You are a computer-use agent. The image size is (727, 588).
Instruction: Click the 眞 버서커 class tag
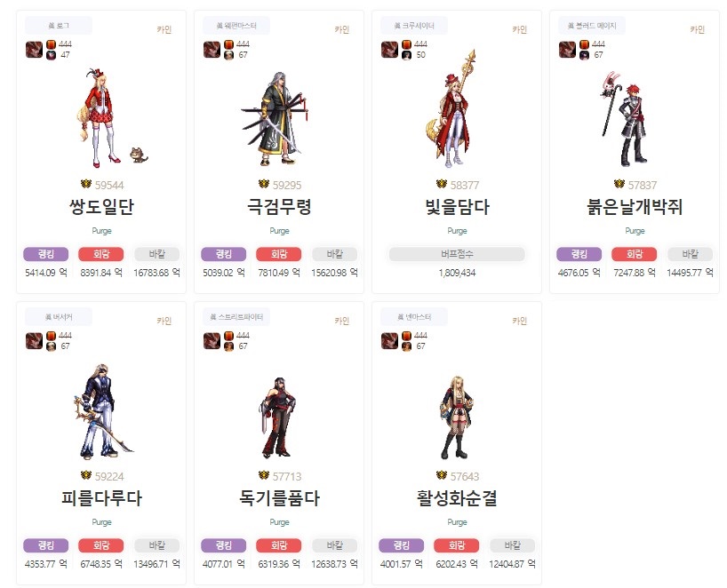[x=59, y=317]
